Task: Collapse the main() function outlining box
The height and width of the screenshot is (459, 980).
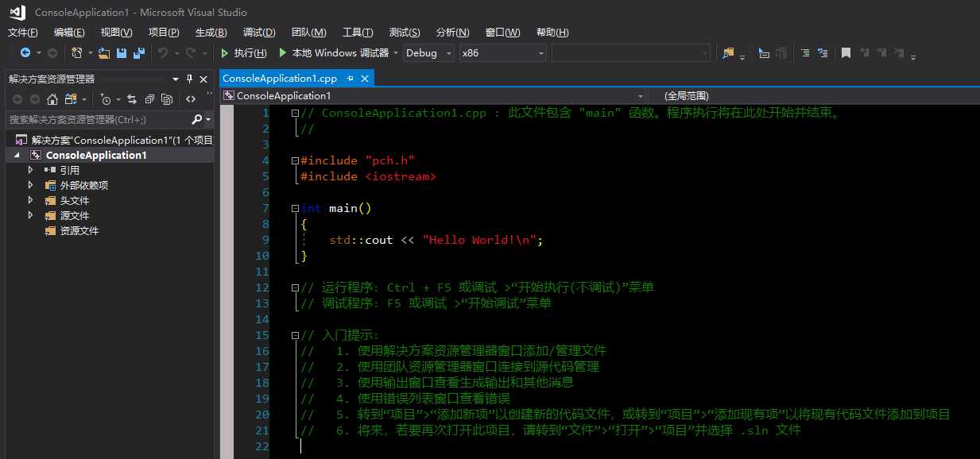Action: (295, 208)
